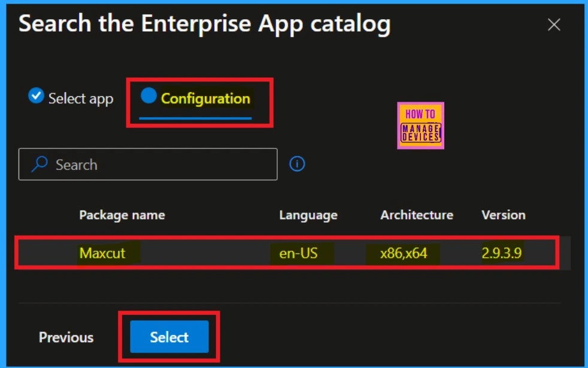Image resolution: width=588 pixels, height=368 pixels.
Task: Click the en-US language cell
Action: (299, 253)
